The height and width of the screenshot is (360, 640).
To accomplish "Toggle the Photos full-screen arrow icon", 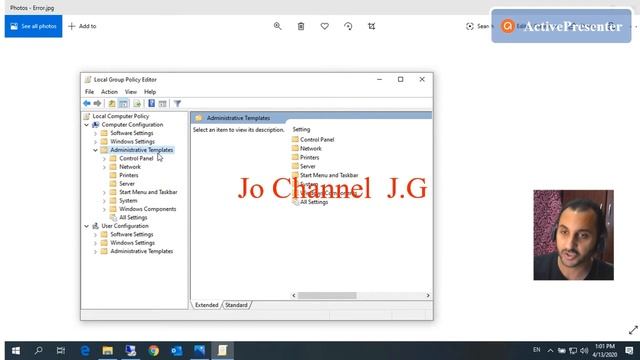I will (x=633, y=330).
